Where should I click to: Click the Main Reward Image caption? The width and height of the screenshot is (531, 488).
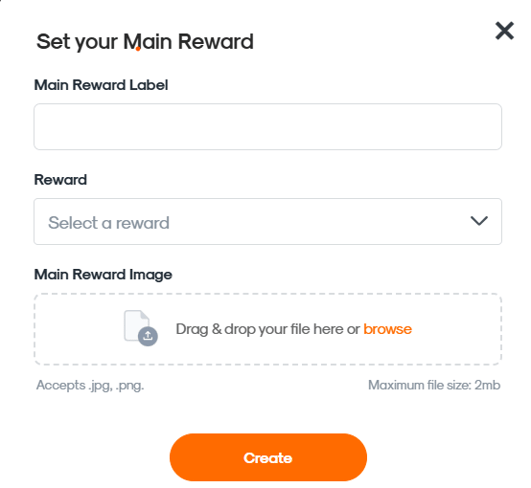click(x=103, y=275)
